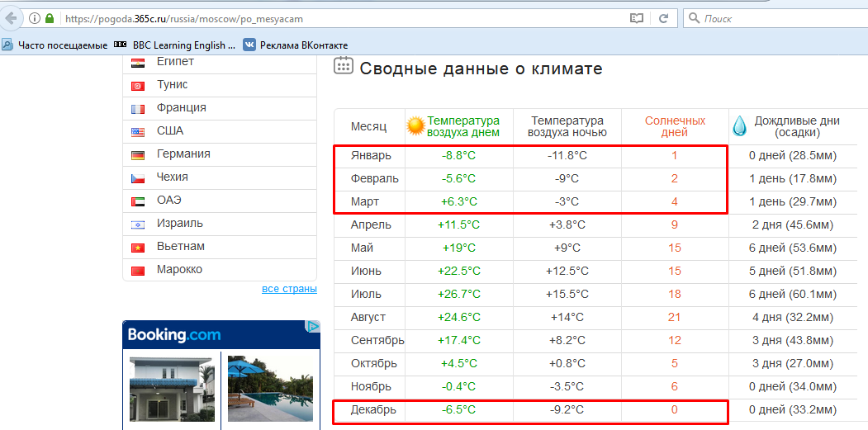Click the -11.8°C night temperature cell
This screenshot has width=868, height=430.
[567, 156]
